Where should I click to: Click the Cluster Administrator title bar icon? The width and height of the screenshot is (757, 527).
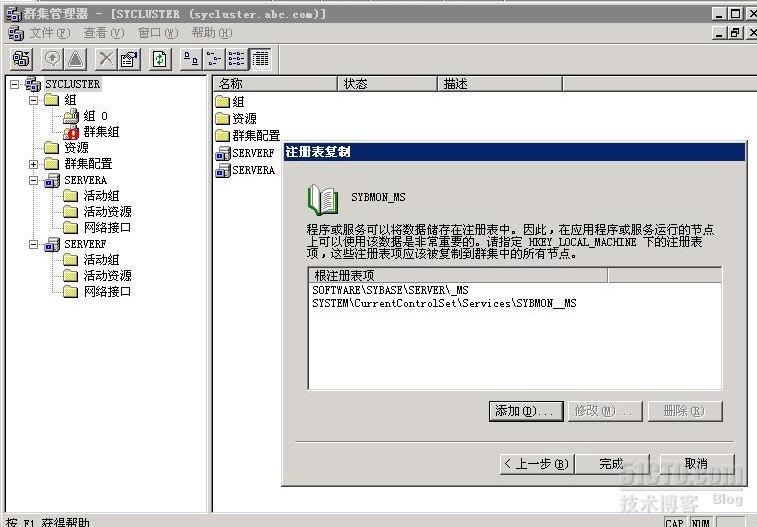tap(14, 14)
